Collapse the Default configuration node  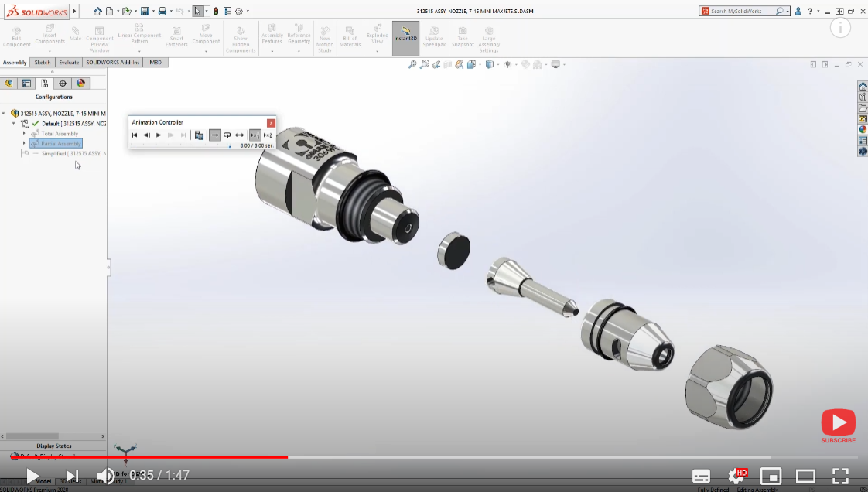tap(13, 122)
